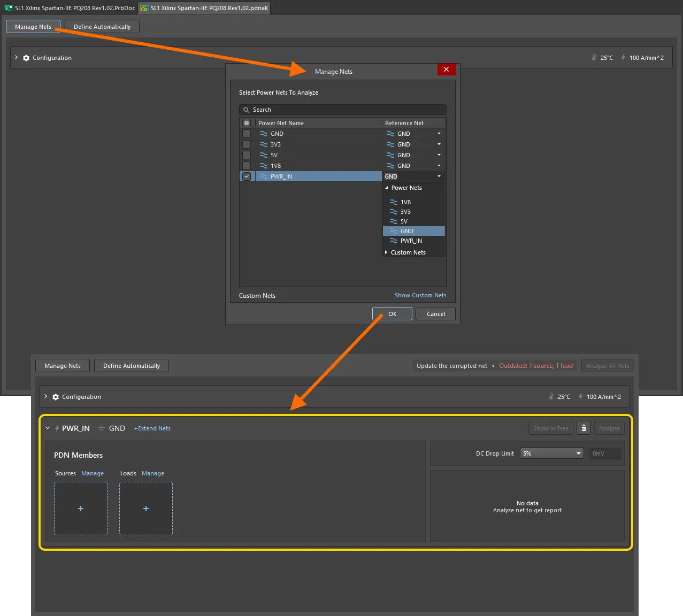Click the gear icon next to Configuration in lower panel
The image size is (683, 616).
[x=56, y=397]
